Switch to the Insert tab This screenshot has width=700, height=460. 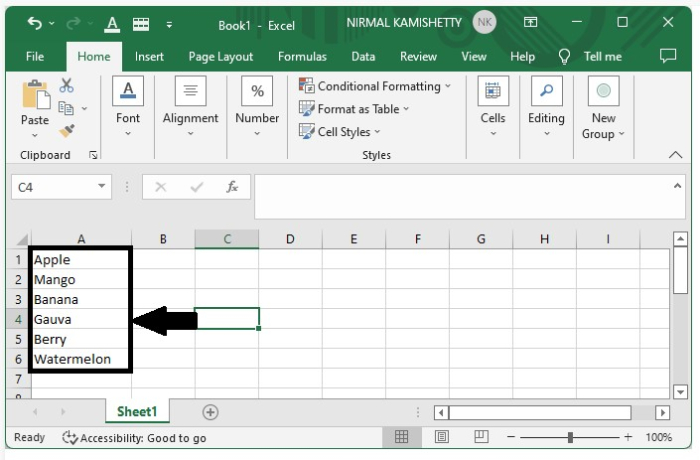click(149, 57)
